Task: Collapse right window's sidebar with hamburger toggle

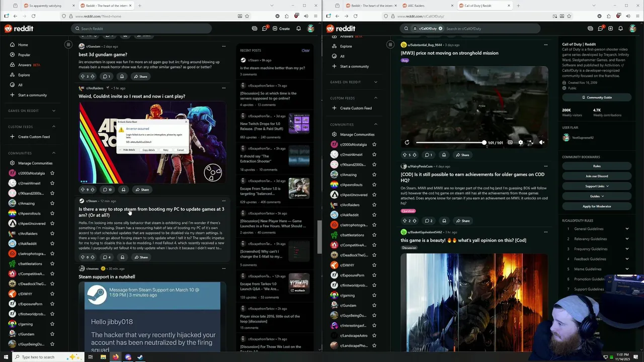Action: pyautogui.click(x=390, y=45)
